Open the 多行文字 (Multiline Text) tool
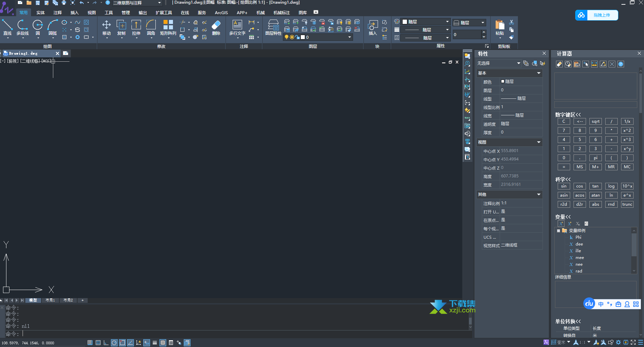The height and width of the screenshot is (347, 644). click(x=237, y=27)
